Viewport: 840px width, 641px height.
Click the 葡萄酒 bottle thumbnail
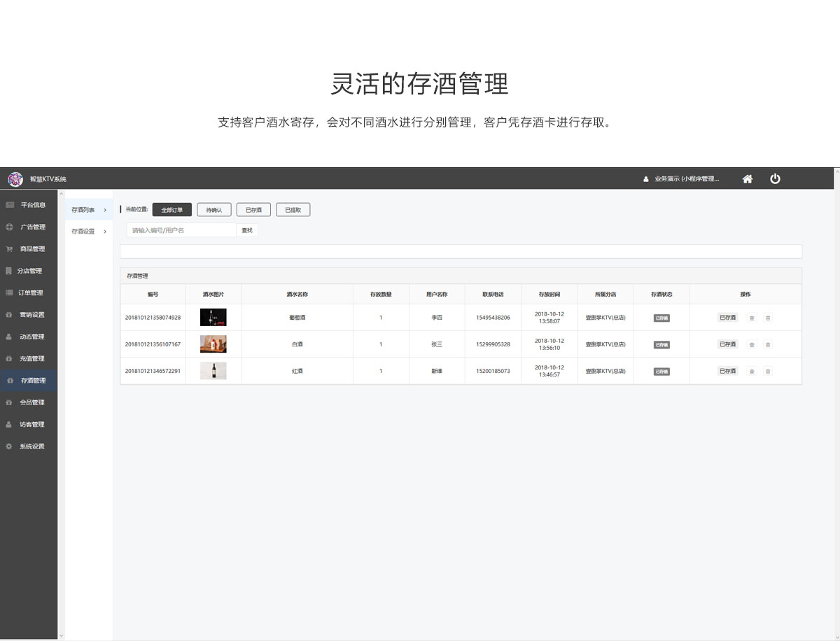coord(213,318)
